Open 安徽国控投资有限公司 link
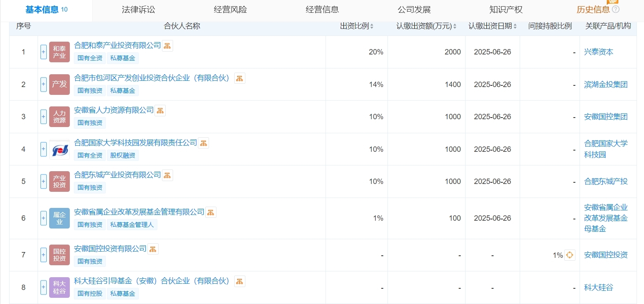The height and width of the screenshot is (304, 644). click(x=110, y=249)
